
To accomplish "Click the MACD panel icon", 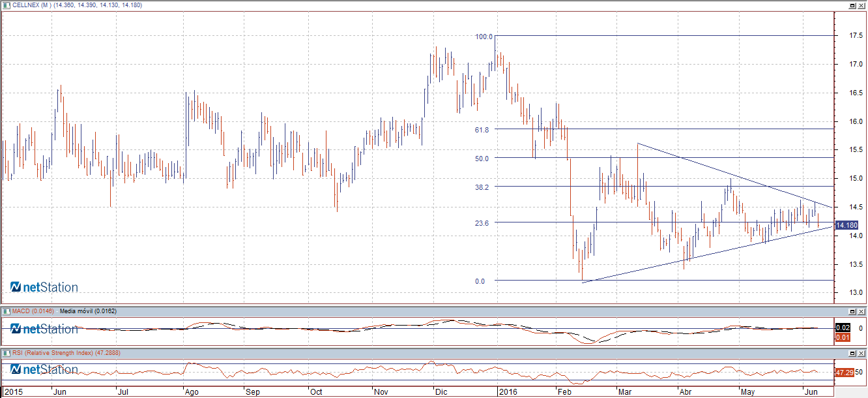I will click(5, 311).
